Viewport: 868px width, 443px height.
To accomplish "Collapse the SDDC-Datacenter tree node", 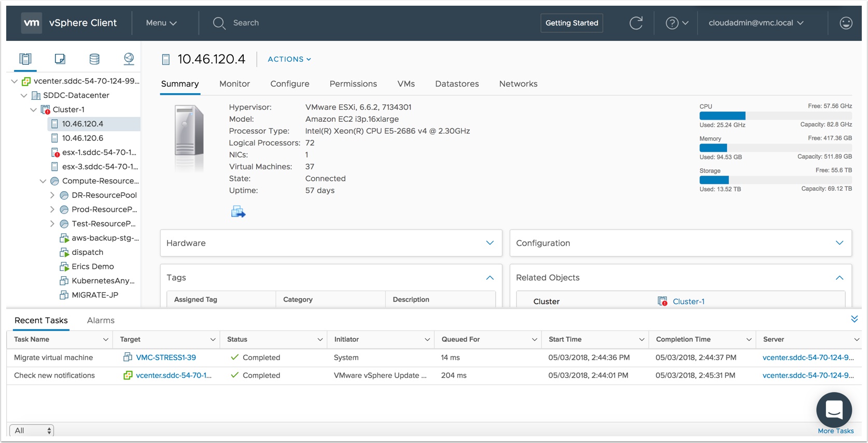I will click(x=24, y=95).
